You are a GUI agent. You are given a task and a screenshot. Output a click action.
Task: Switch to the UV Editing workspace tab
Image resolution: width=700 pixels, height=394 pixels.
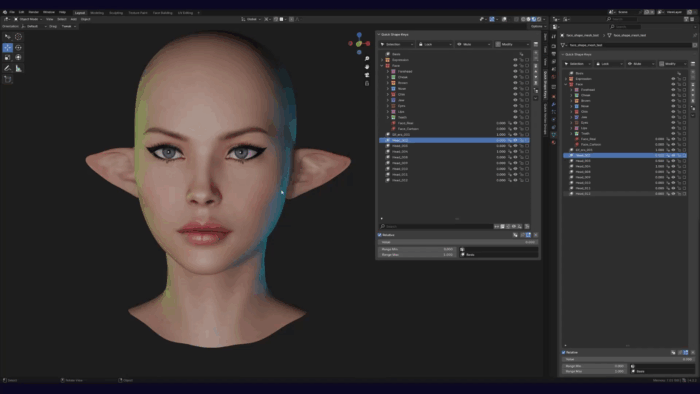click(x=185, y=12)
